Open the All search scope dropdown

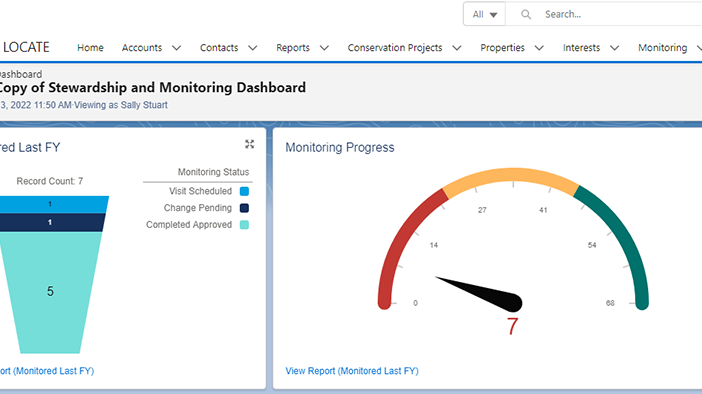click(x=484, y=14)
